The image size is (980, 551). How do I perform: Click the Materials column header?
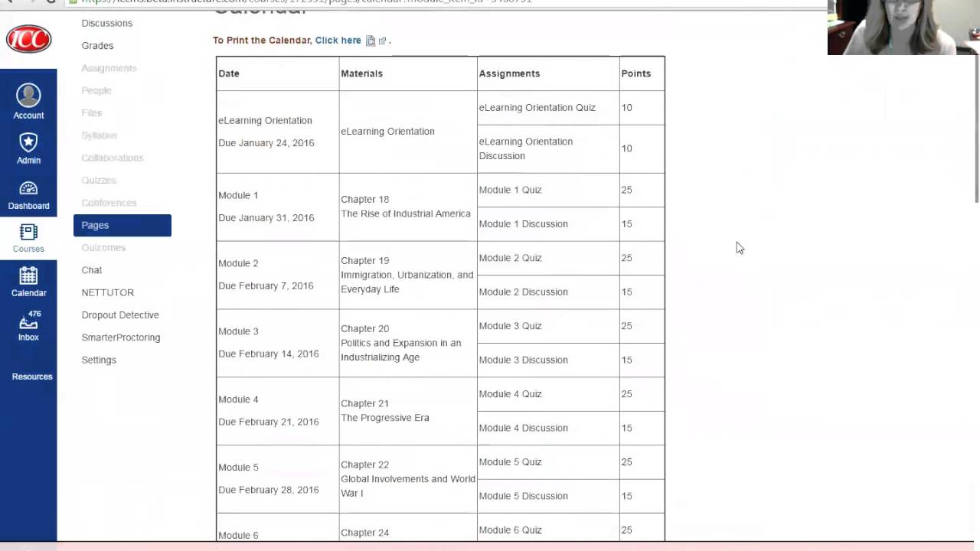click(408, 73)
